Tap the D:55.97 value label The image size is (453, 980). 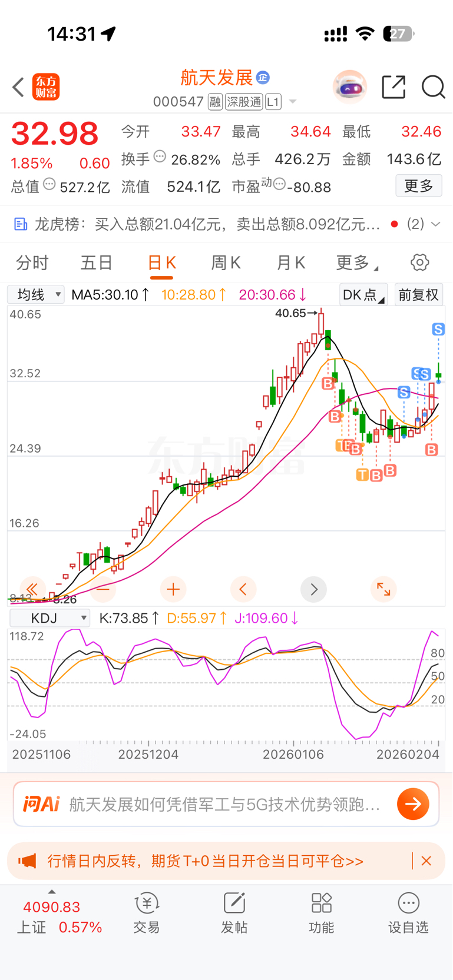197,618
